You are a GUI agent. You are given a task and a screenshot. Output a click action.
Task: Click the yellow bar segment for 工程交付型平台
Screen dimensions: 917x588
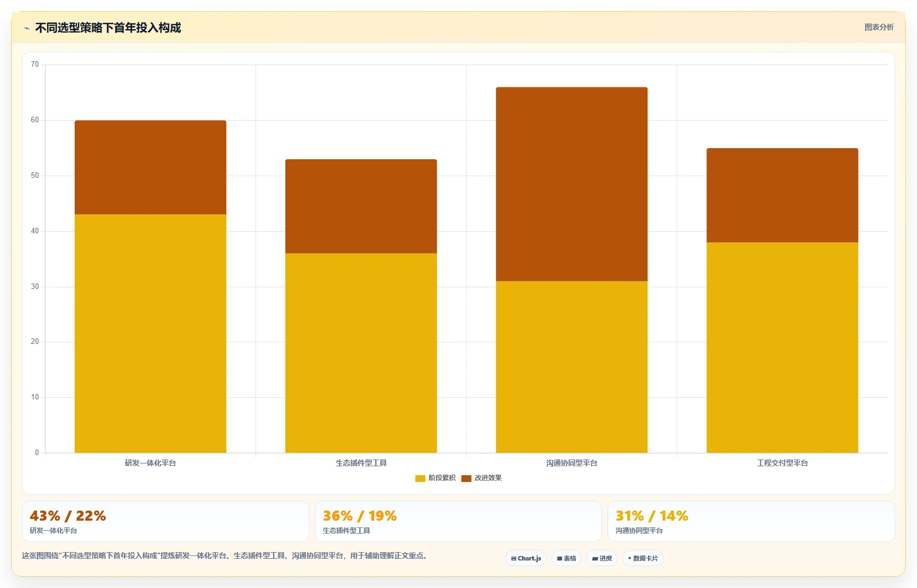click(x=782, y=347)
